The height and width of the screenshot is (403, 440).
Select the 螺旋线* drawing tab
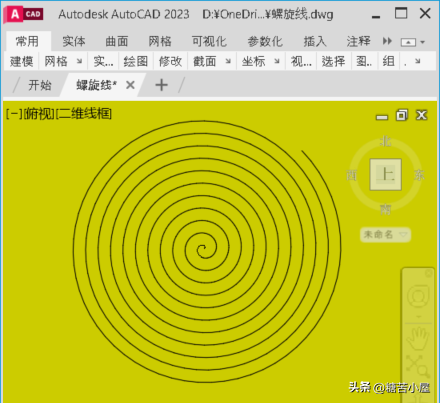point(96,85)
